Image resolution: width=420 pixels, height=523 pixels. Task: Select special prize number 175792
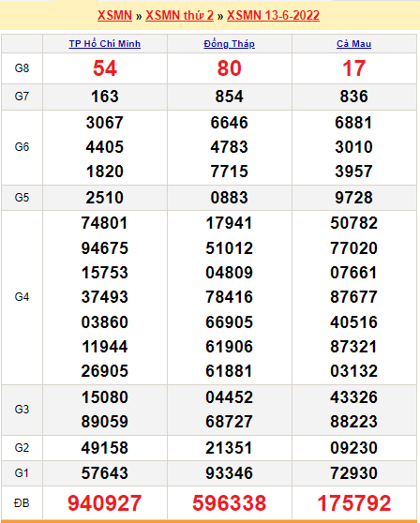click(354, 503)
